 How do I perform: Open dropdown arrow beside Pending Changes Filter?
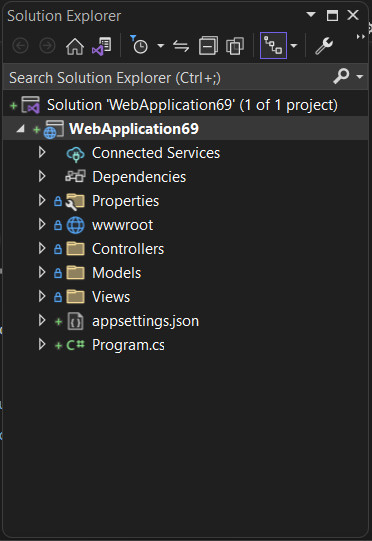pyautogui.click(x=160, y=45)
